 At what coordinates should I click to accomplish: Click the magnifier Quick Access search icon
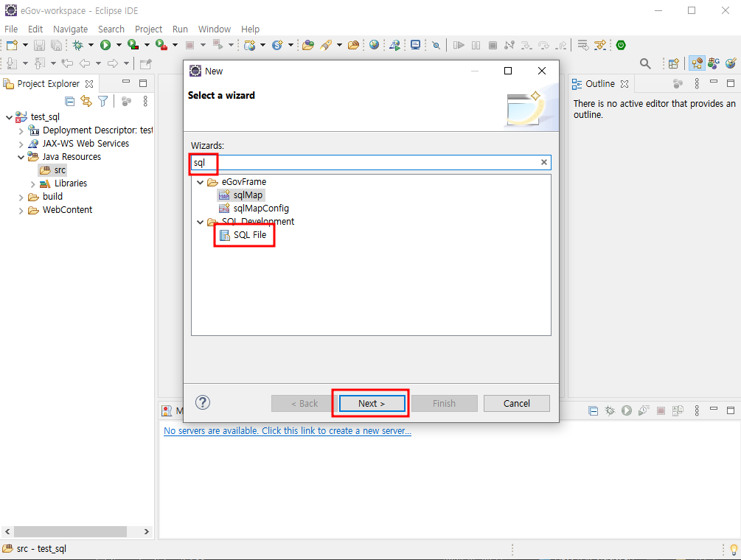point(645,63)
